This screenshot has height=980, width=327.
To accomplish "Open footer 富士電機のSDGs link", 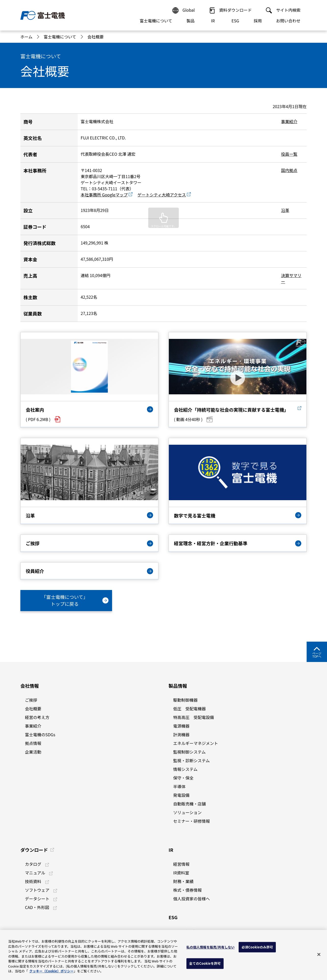I will pos(40,735).
